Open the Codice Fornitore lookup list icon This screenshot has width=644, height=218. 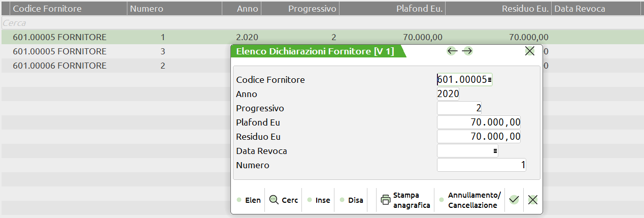(x=490, y=80)
